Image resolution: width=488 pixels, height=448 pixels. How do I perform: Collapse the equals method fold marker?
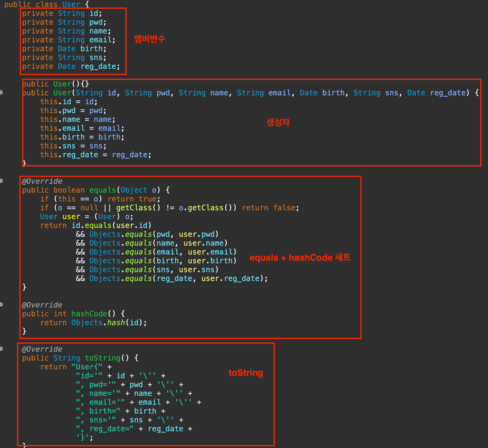coord(1,181)
